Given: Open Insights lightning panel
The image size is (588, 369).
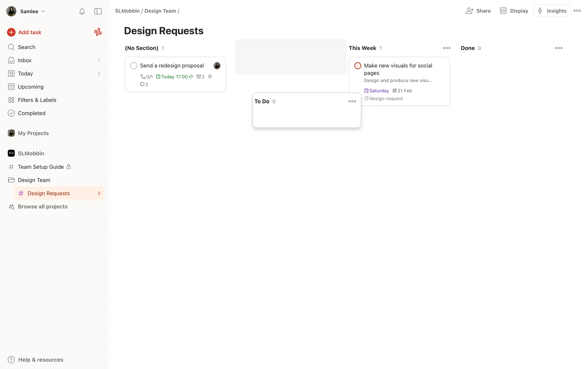Looking at the screenshot, I should pos(552,11).
